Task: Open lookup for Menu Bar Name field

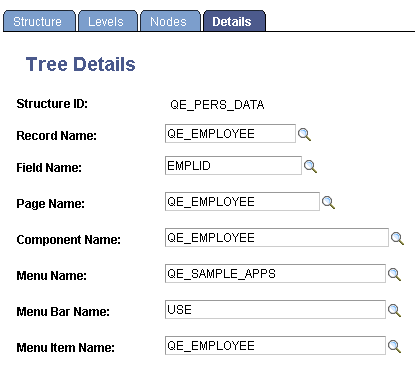Action: click(394, 310)
